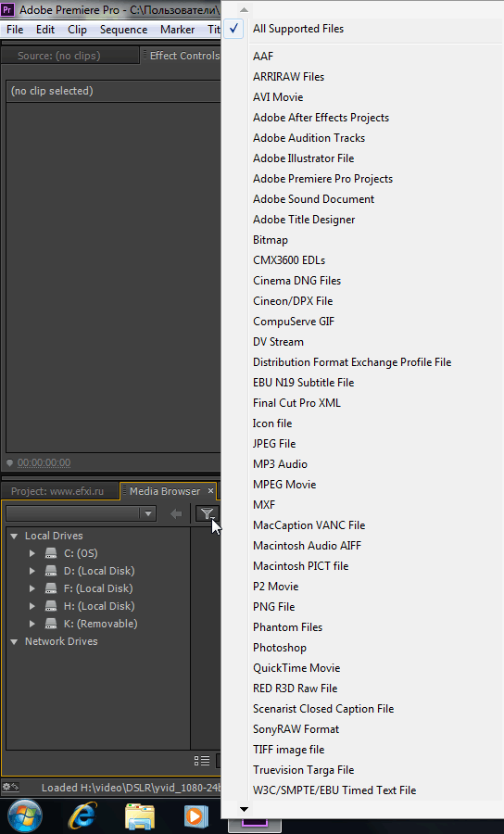The image size is (504, 834).
Task: Open media player icon on taskbar
Action: tap(195, 816)
